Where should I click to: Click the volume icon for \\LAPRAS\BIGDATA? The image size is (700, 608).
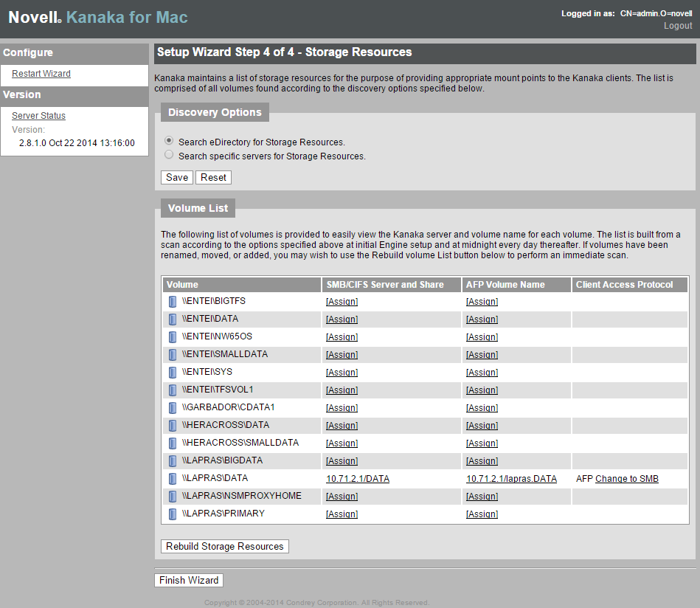(173, 461)
